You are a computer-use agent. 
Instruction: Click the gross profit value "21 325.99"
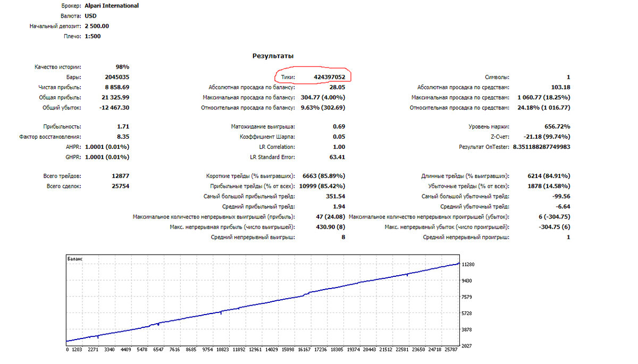tap(115, 97)
